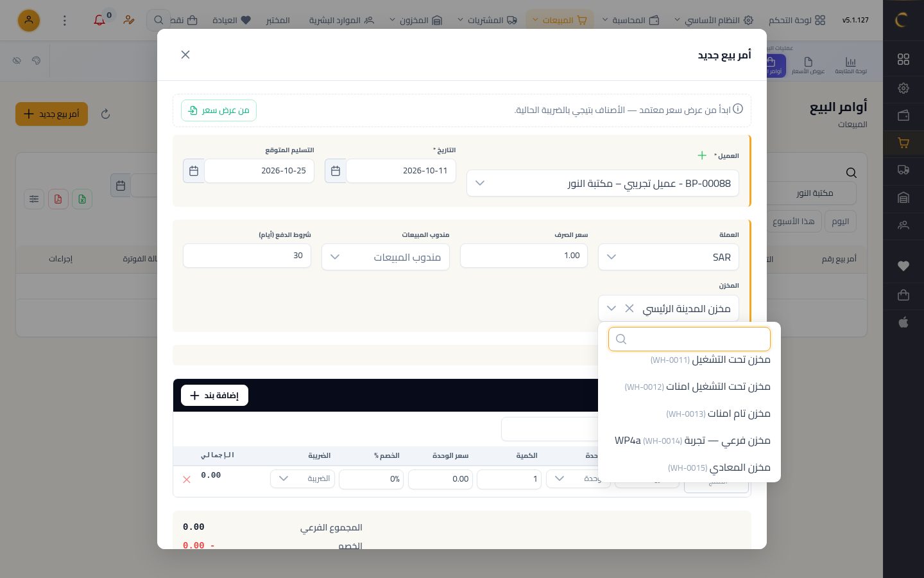The width and height of the screenshot is (924, 578).
Task: Click the apple icon in the sidebar
Action: tap(903, 322)
